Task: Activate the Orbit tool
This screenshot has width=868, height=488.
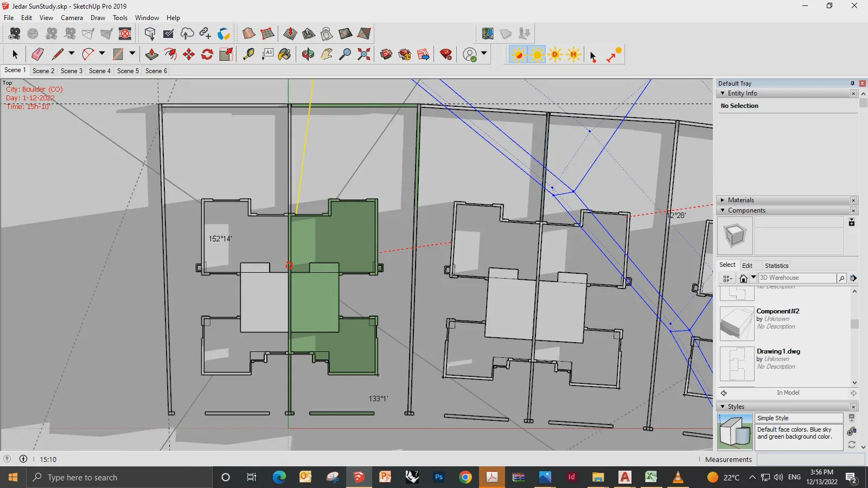Action: [x=308, y=54]
